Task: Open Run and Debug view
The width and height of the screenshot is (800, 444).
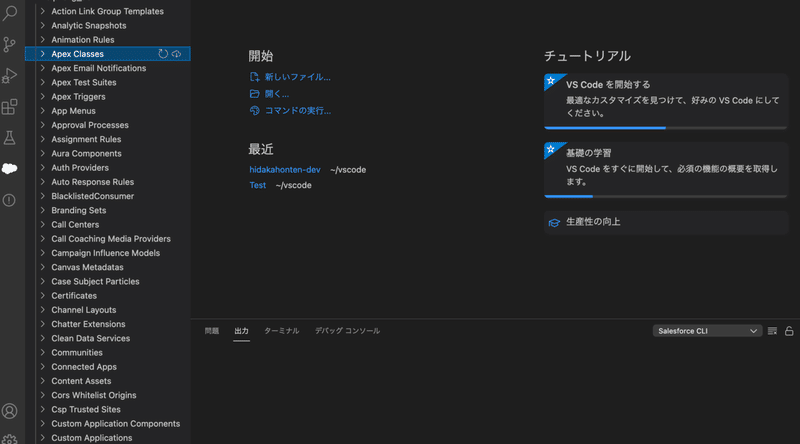Action: [x=9, y=76]
